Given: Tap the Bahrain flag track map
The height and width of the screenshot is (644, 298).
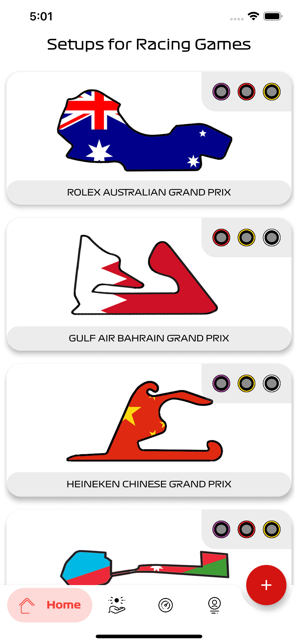Looking at the screenshot, I should [x=144, y=275].
